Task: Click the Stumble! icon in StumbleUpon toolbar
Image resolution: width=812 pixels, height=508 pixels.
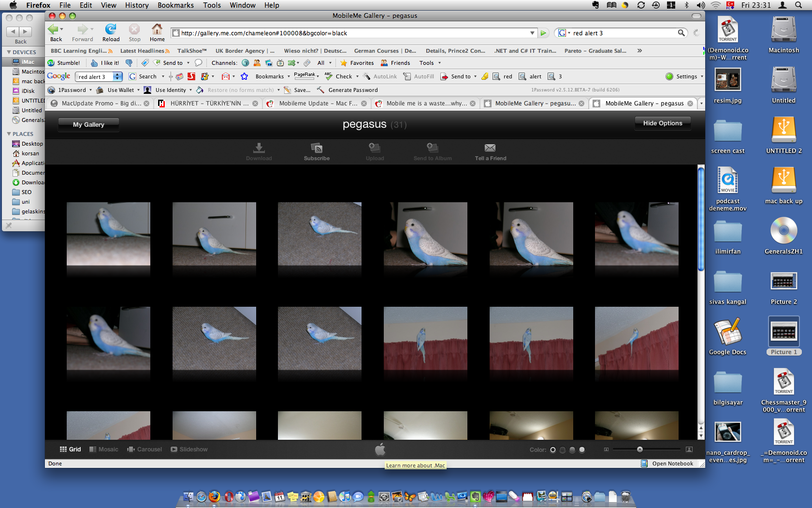Action: tap(51, 63)
